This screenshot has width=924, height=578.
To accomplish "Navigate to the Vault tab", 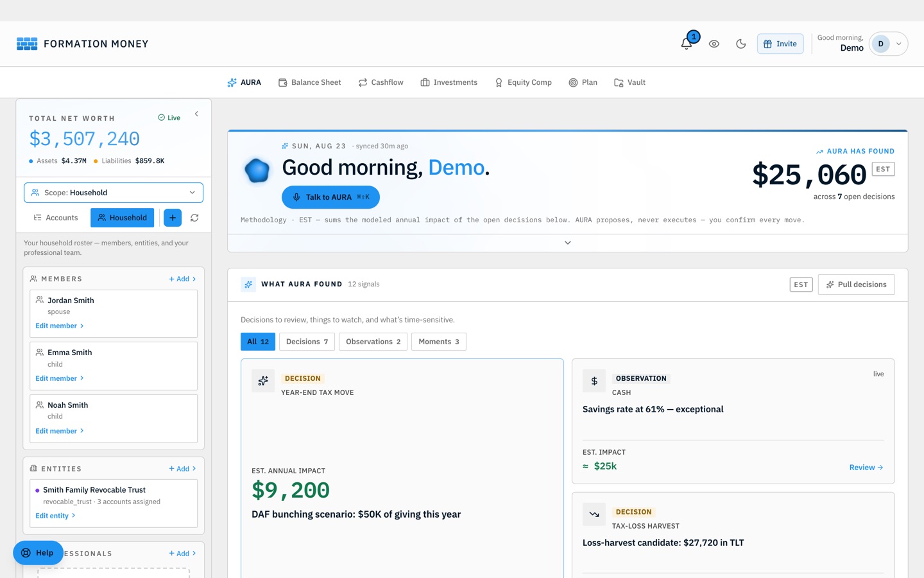I will pyautogui.click(x=630, y=82).
